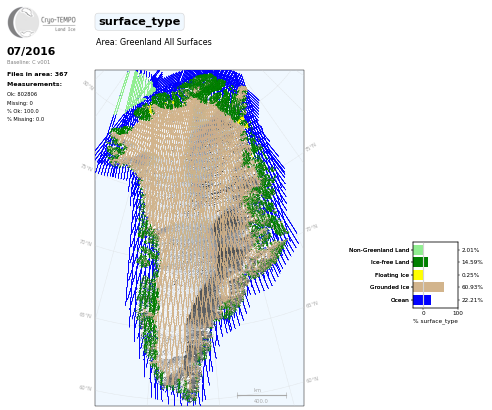The width and height of the screenshot is (492, 410).
Task: Click the light green tracks in the map's top-left corner
Action: [137, 90]
